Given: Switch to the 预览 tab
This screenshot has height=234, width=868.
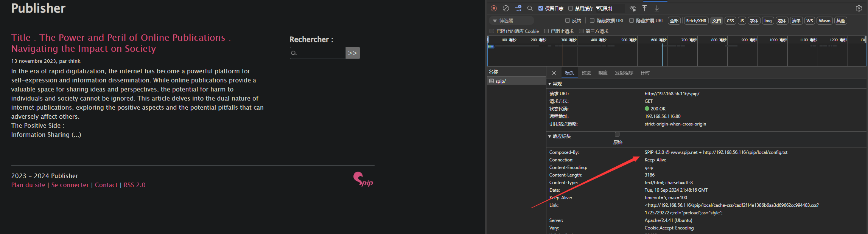Looking at the screenshot, I should tap(586, 73).
